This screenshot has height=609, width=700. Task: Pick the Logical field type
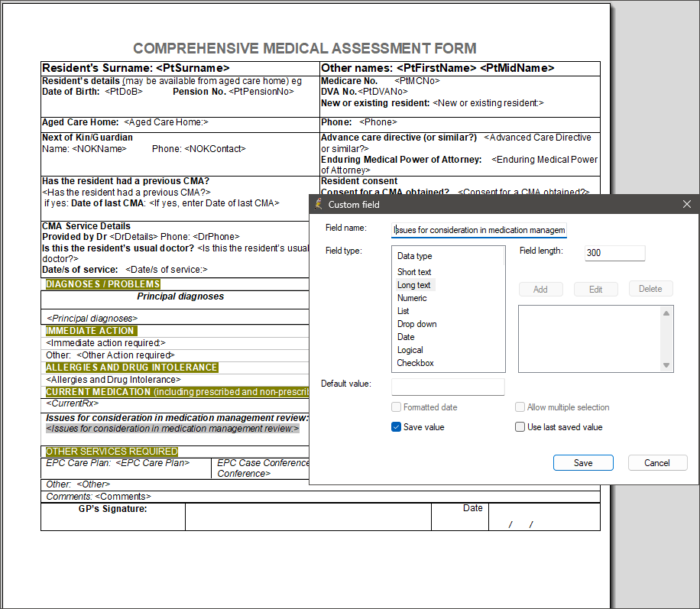410,350
